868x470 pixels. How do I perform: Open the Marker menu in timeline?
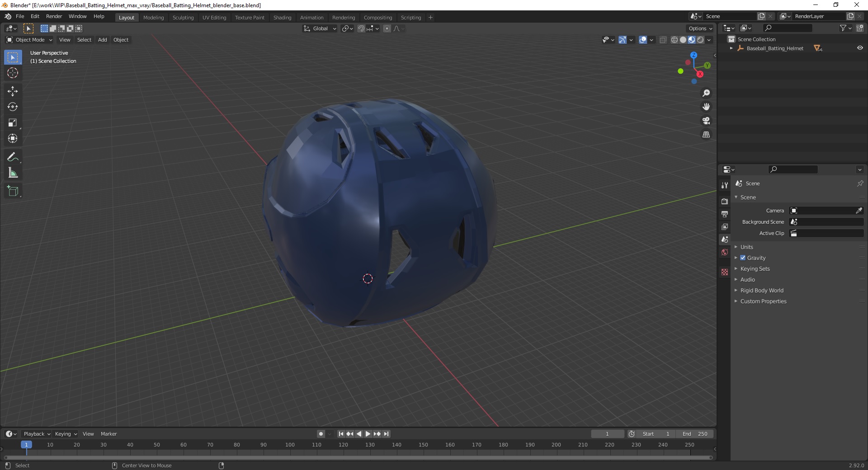click(108, 434)
